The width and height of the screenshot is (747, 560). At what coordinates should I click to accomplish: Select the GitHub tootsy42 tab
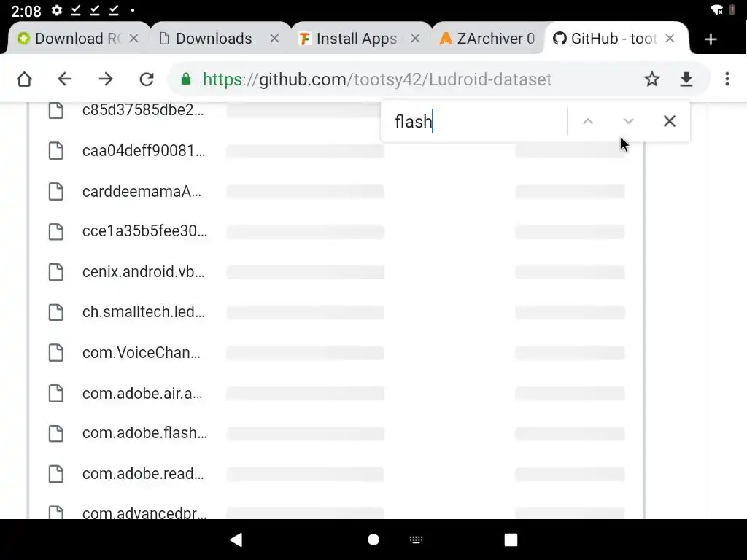[606, 39]
